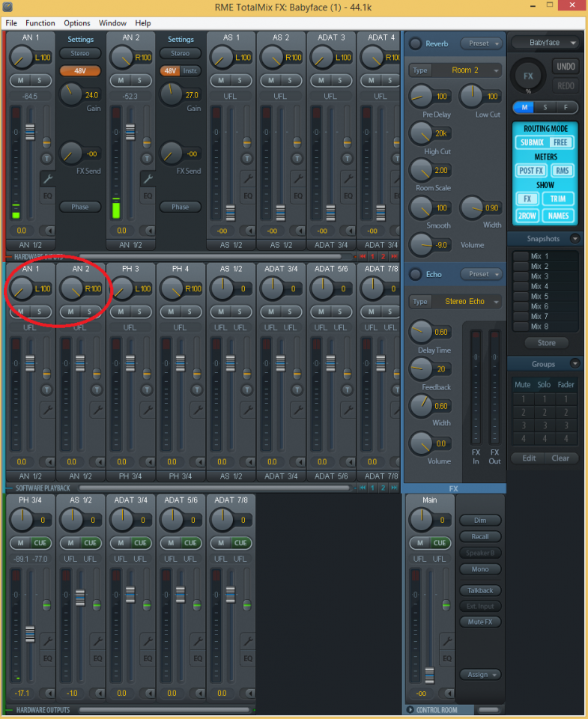
Task: Solo software playback PH 3 with S button
Action: (x=139, y=312)
